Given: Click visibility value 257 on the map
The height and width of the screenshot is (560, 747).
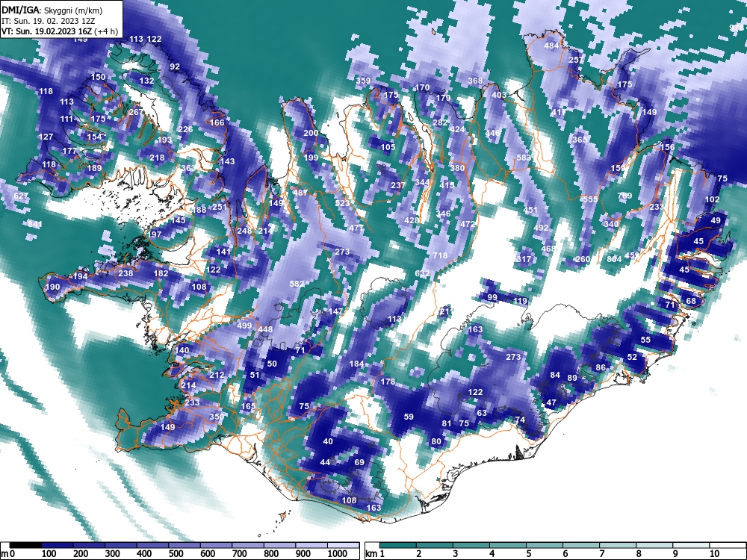Looking at the screenshot, I should [x=576, y=60].
